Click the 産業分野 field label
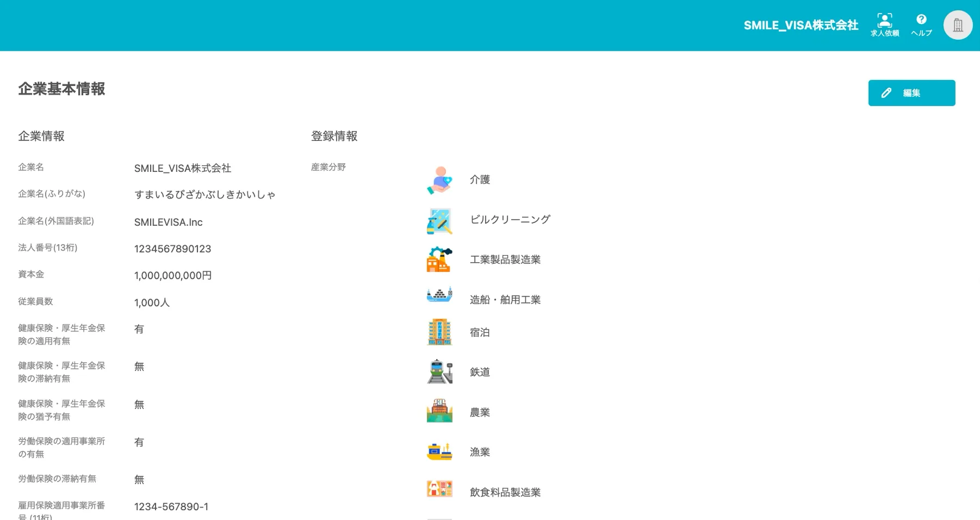This screenshot has width=980, height=520. tap(328, 167)
